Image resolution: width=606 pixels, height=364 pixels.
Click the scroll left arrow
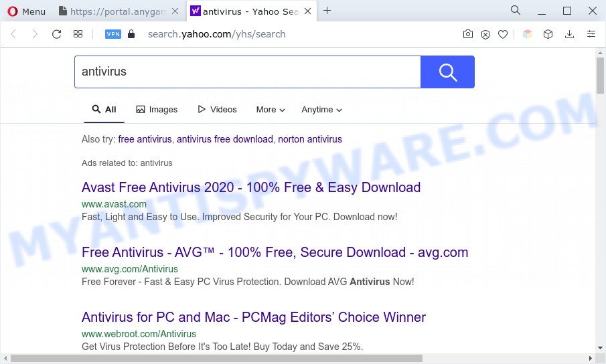[x=5, y=358]
